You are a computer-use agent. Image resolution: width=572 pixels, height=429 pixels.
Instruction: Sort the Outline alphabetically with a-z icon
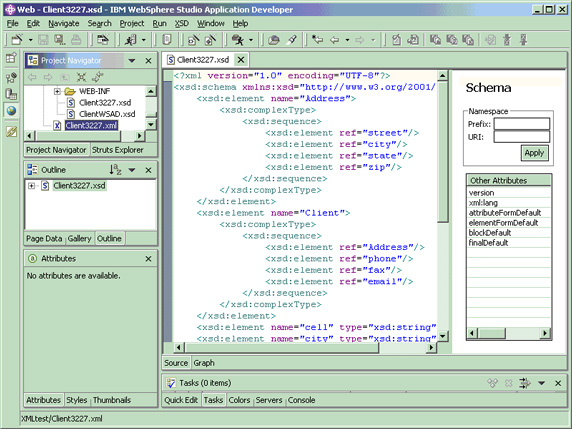[115, 170]
